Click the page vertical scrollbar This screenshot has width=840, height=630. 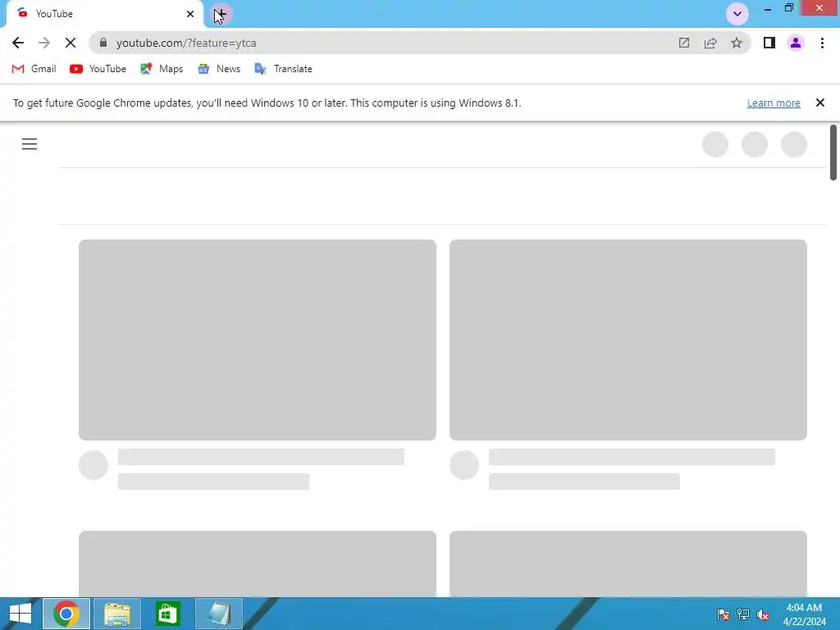click(x=833, y=153)
